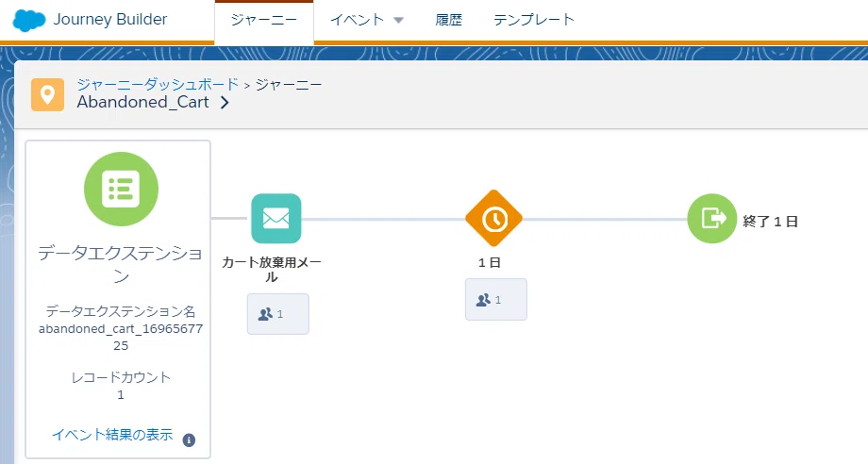The width and height of the screenshot is (868, 464).
Task: Open the テンプレート tab
Action: (x=534, y=20)
